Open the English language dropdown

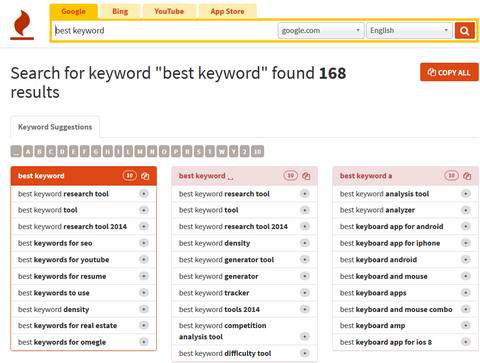409,31
